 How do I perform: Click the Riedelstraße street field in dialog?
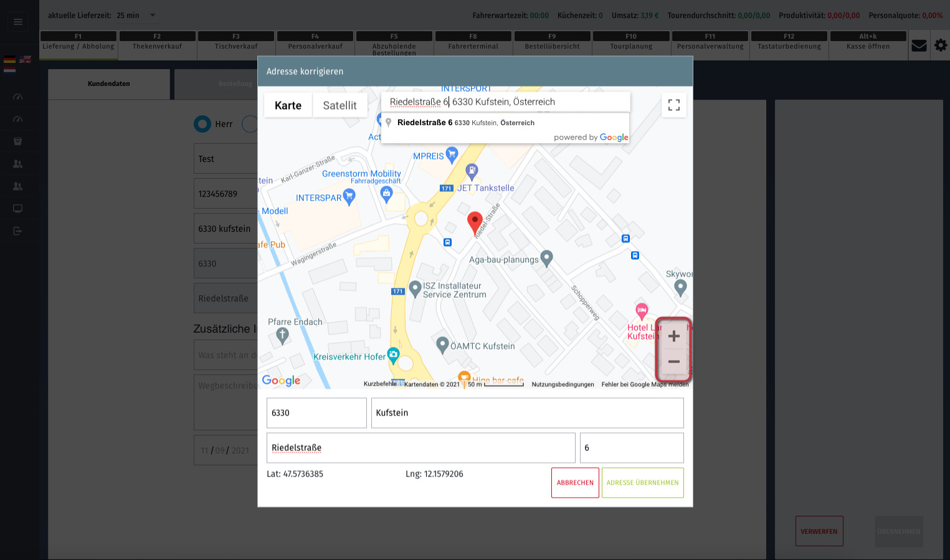(x=421, y=448)
